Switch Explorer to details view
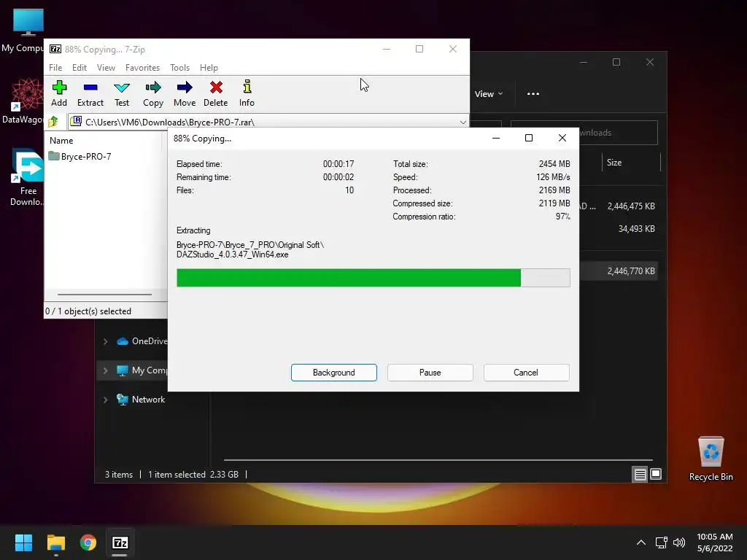 [640, 474]
